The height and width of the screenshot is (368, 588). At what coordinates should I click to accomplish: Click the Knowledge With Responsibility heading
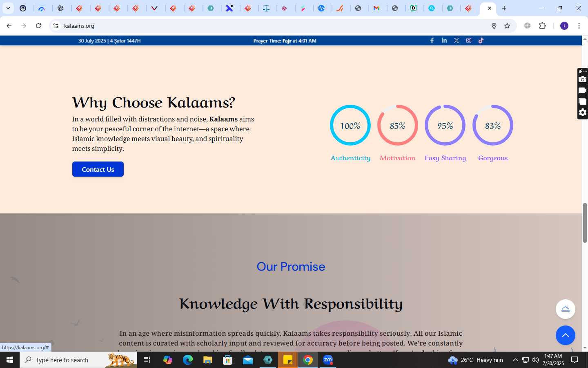(x=291, y=304)
